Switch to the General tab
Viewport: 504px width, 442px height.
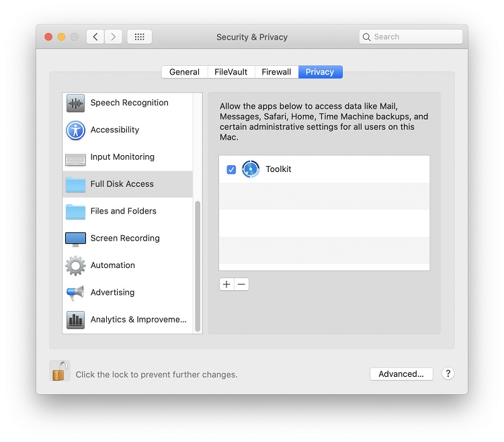point(185,72)
